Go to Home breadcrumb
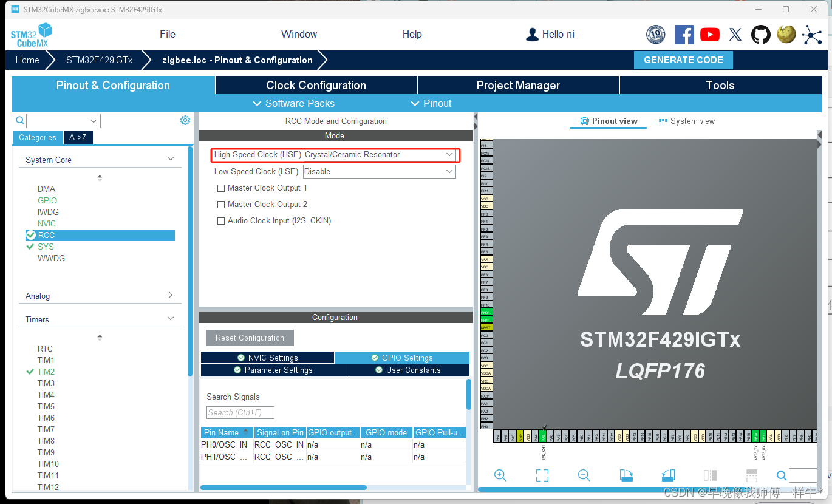Screen dimensions: 832x504 (27, 60)
